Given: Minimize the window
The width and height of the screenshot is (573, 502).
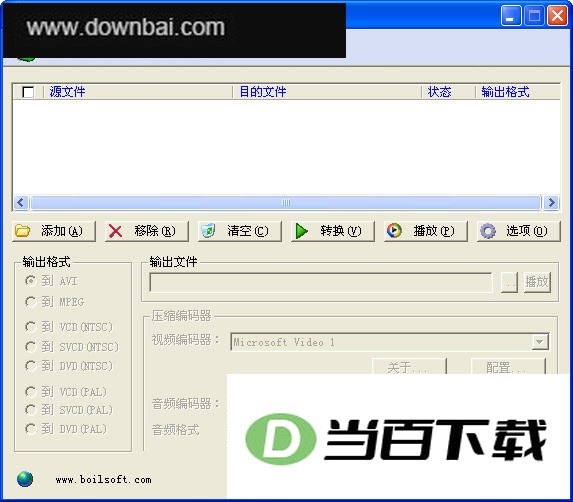Looking at the screenshot, I should (511, 16).
